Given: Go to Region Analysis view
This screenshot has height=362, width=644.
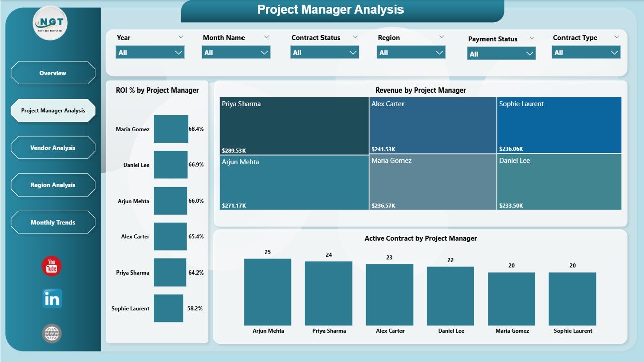Looking at the screenshot, I should point(52,185).
